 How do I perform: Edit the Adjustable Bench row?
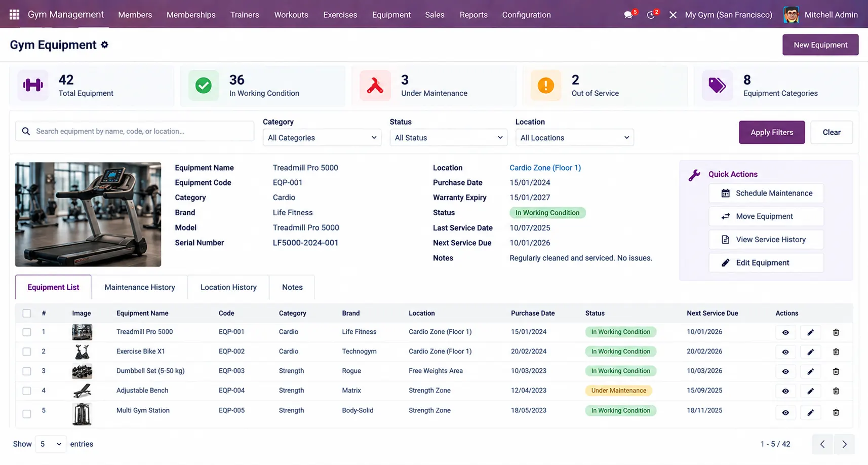coord(810,391)
